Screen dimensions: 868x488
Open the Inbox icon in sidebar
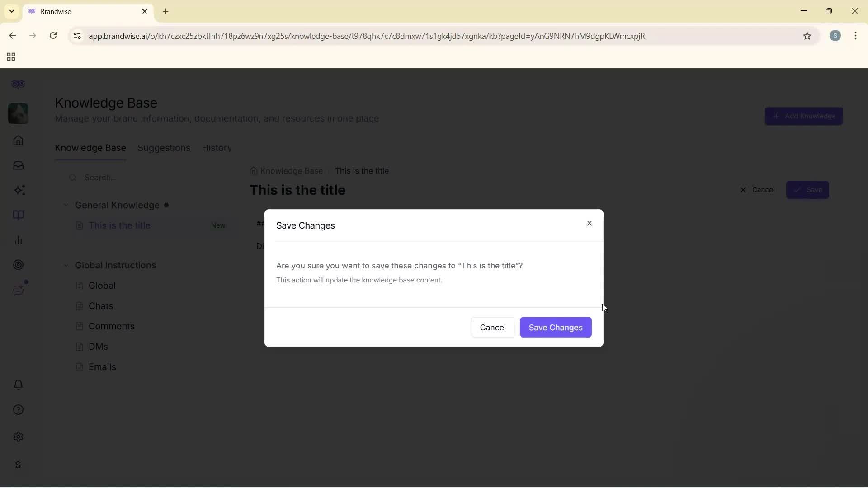(x=18, y=165)
